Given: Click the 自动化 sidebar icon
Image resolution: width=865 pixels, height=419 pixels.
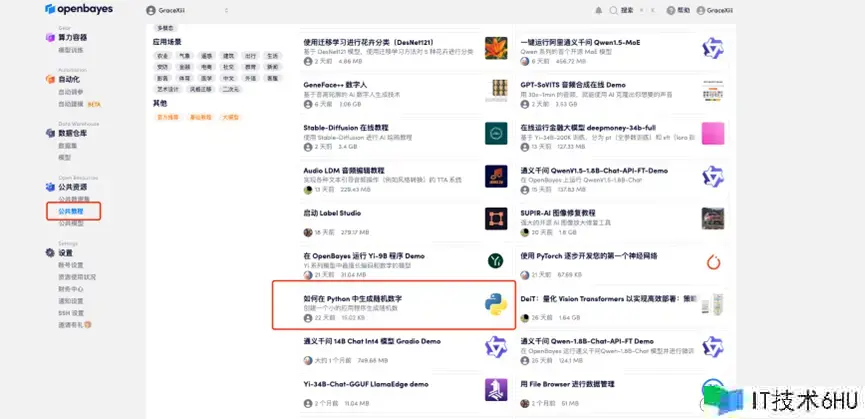Looking at the screenshot, I should click(50, 79).
